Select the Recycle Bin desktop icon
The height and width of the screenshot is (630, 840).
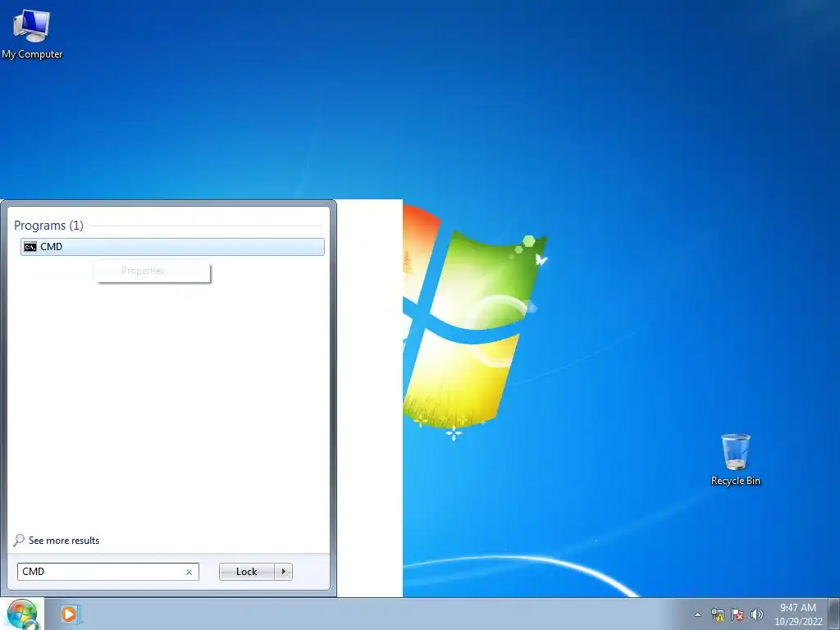736,460
